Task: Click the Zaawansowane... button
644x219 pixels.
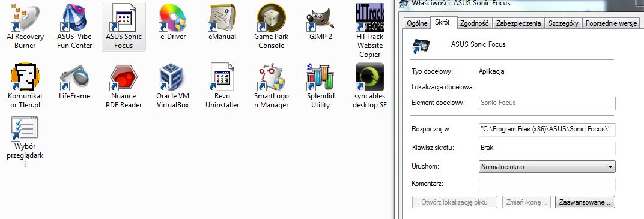Action: tap(585, 202)
